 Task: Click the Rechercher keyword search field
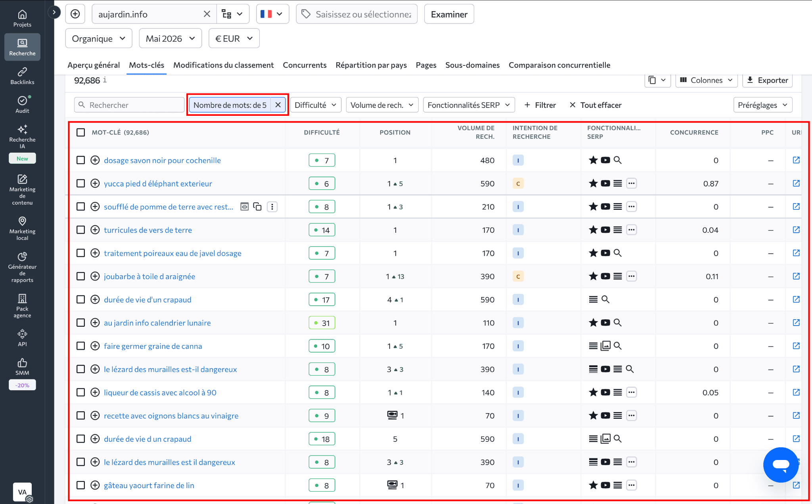pyautogui.click(x=129, y=105)
